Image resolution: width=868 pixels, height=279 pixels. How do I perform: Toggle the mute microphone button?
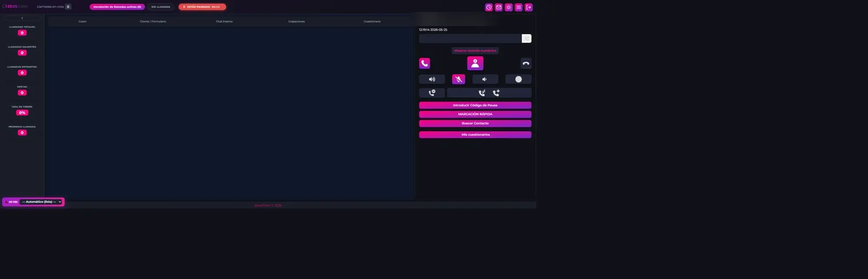click(458, 79)
